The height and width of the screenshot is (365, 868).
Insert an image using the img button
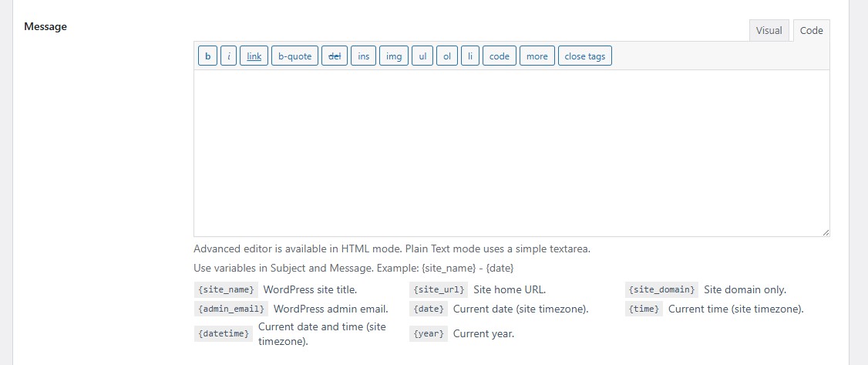(393, 56)
